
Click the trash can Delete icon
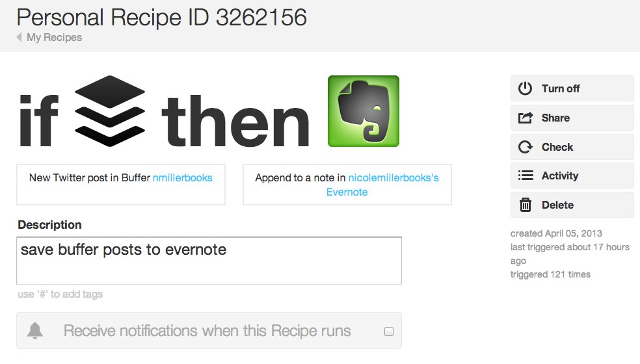coord(526,205)
